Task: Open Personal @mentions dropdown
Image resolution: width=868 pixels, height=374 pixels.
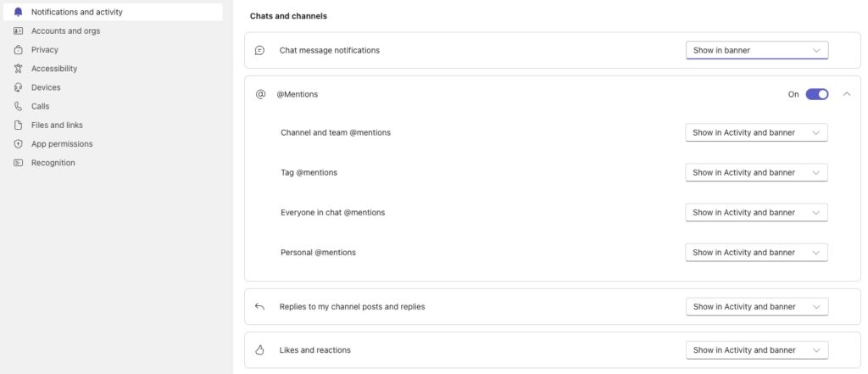Action: coord(756,252)
